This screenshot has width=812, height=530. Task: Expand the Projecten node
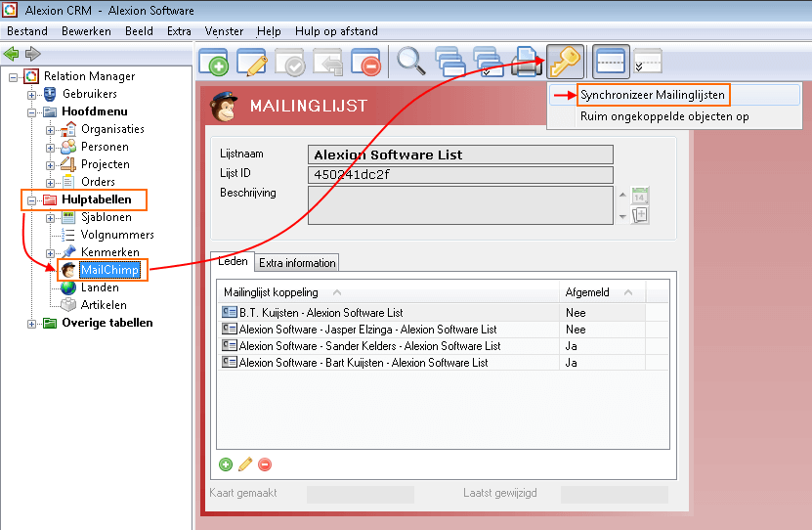pos(50,166)
